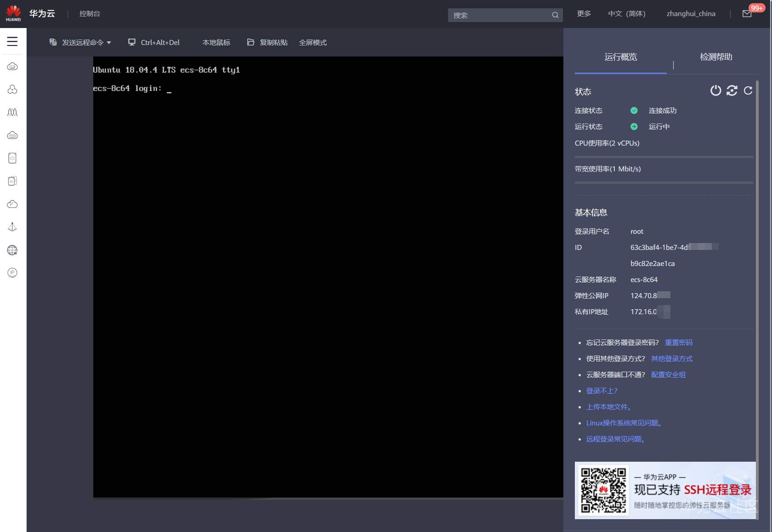This screenshot has height=532, width=772.
Task: Click the login username value root
Action: pyautogui.click(x=637, y=231)
